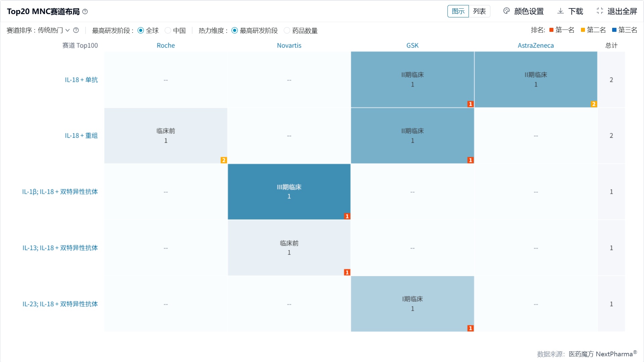Click the palette icon for 颜色设置
Image resolution: width=644 pixels, height=362 pixels.
tap(506, 11)
